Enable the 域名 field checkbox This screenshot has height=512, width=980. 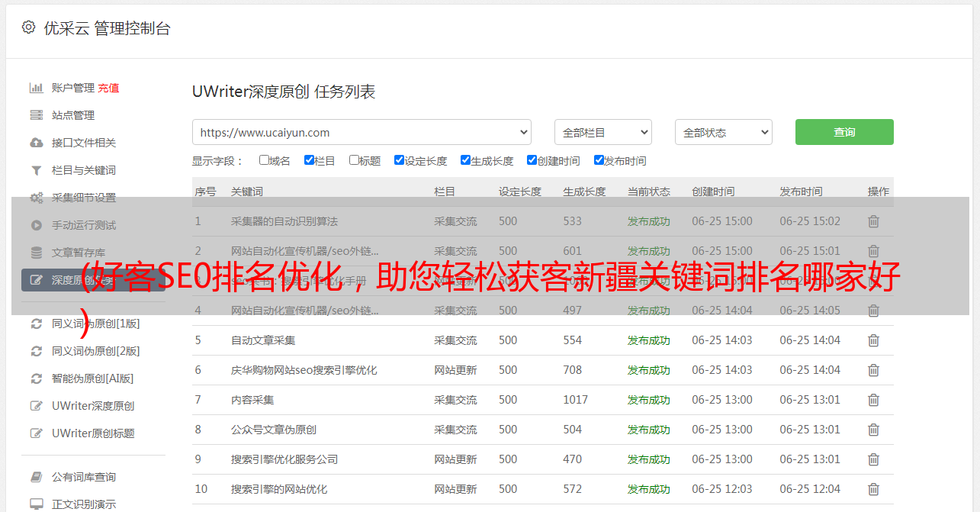[264, 160]
